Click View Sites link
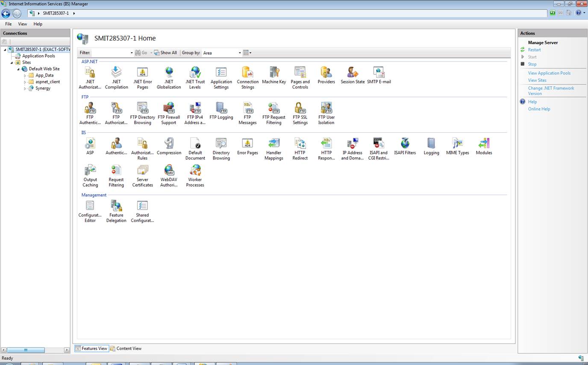Image resolution: width=588 pixels, height=365 pixels. 537,80
